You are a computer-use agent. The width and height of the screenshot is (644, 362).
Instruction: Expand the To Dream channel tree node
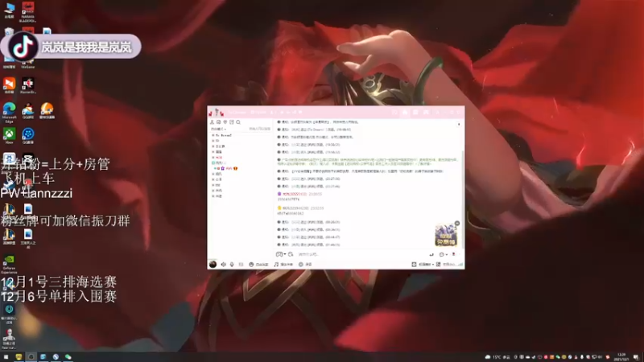coord(213,135)
